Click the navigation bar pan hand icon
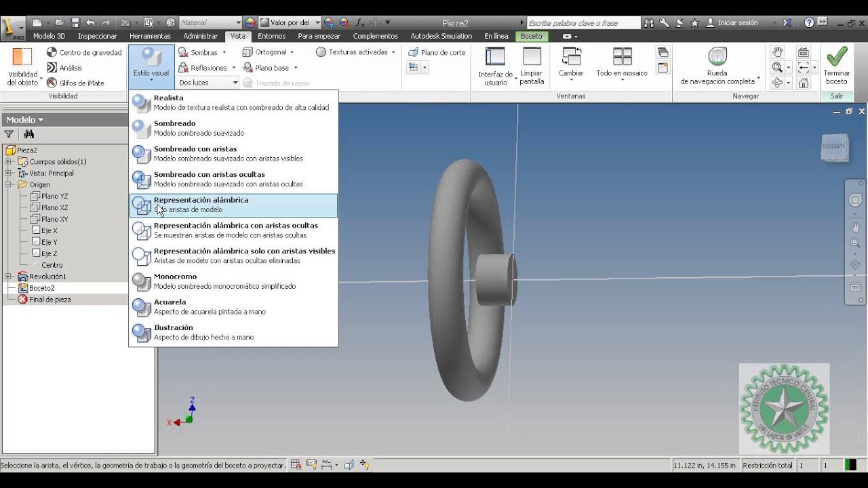 pos(855,227)
